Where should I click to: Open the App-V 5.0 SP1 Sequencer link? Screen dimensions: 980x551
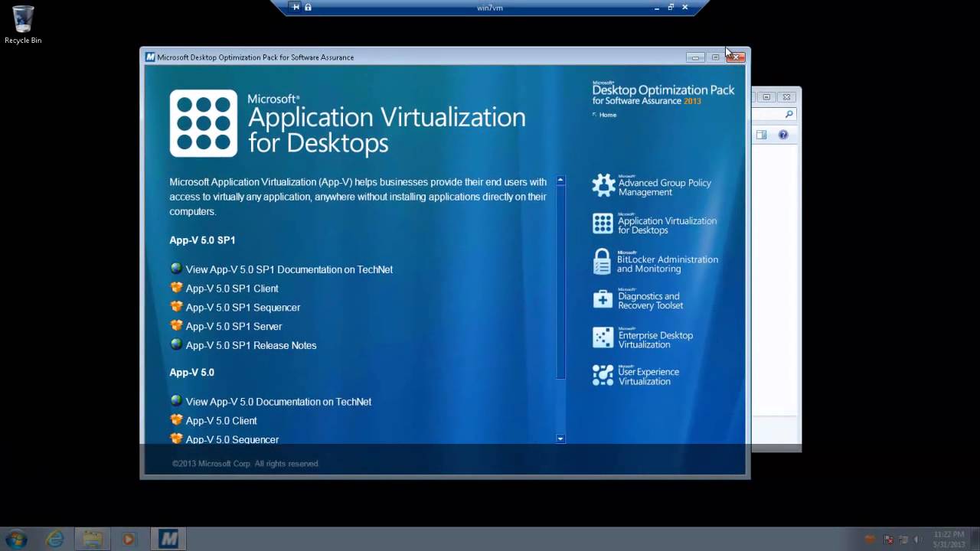pyautogui.click(x=243, y=308)
